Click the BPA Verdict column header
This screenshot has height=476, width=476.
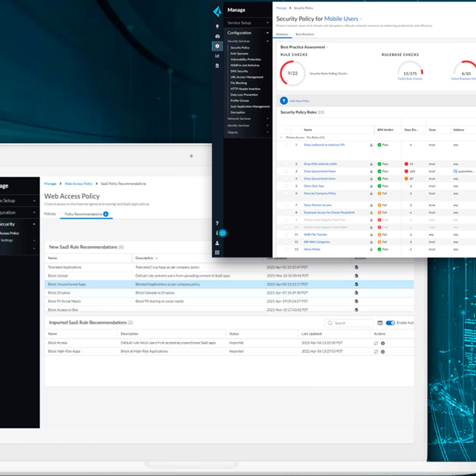pos(385,130)
